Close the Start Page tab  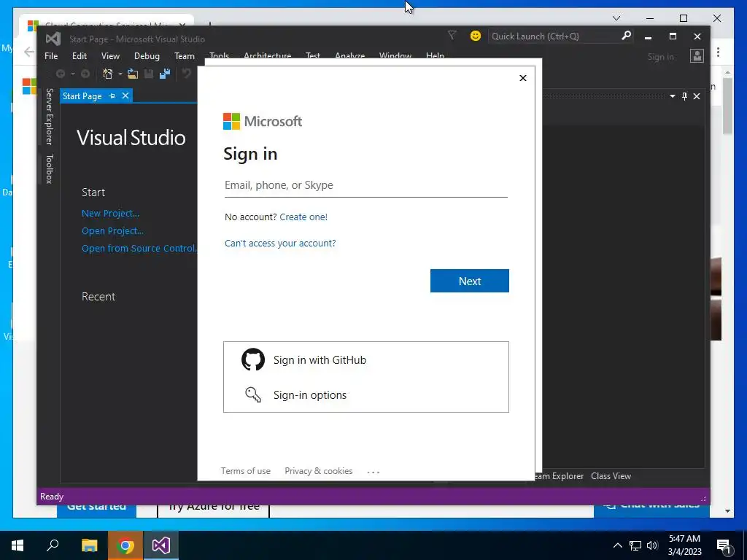pyautogui.click(x=125, y=96)
